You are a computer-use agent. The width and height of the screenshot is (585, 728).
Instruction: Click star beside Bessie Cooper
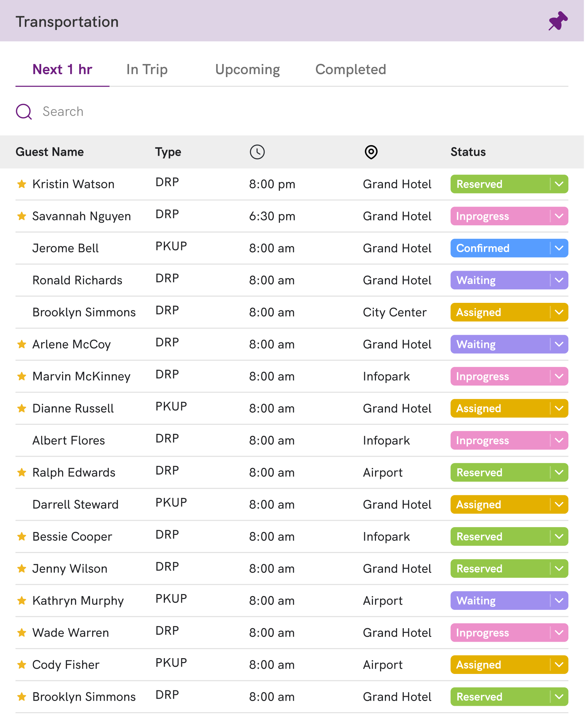(x=22, y=537)
